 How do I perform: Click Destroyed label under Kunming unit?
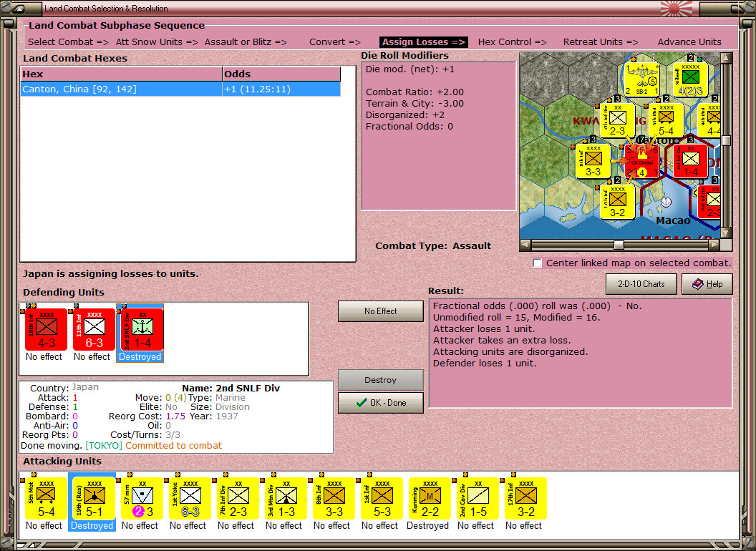427,525
